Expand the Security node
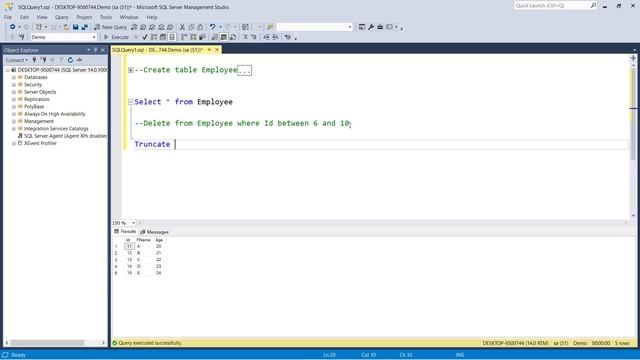This screenshot has height=360, width=640. 14,84
